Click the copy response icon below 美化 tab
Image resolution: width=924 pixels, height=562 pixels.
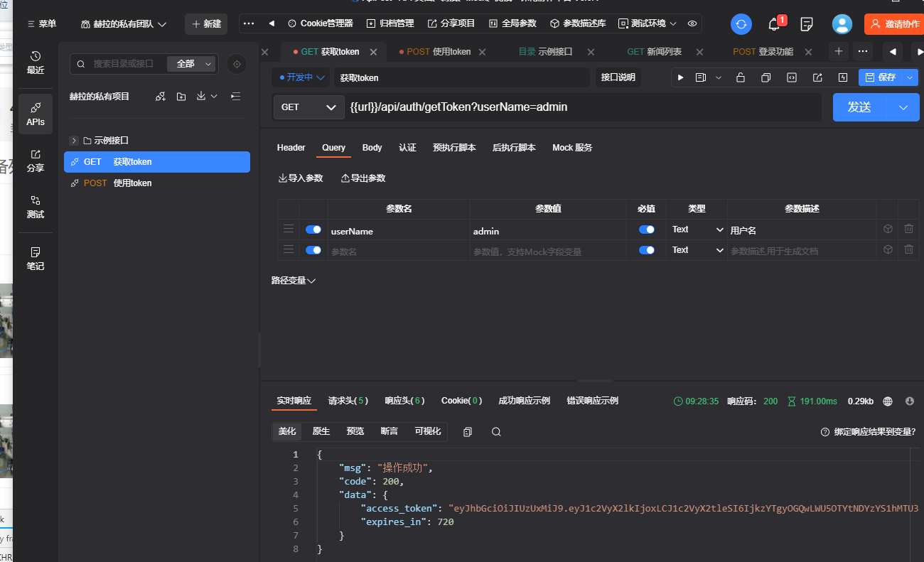(x=467, y=431)
